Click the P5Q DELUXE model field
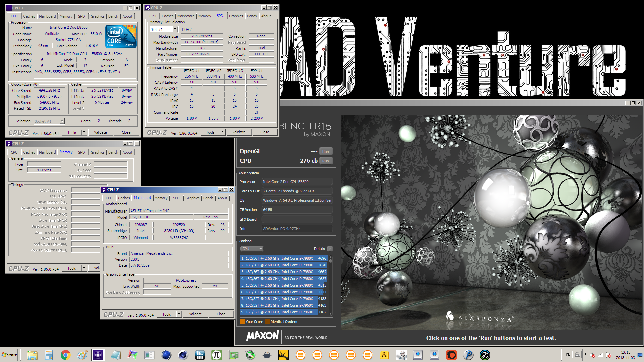The height and width of the screenshot is (362, 644). point(161,217)
